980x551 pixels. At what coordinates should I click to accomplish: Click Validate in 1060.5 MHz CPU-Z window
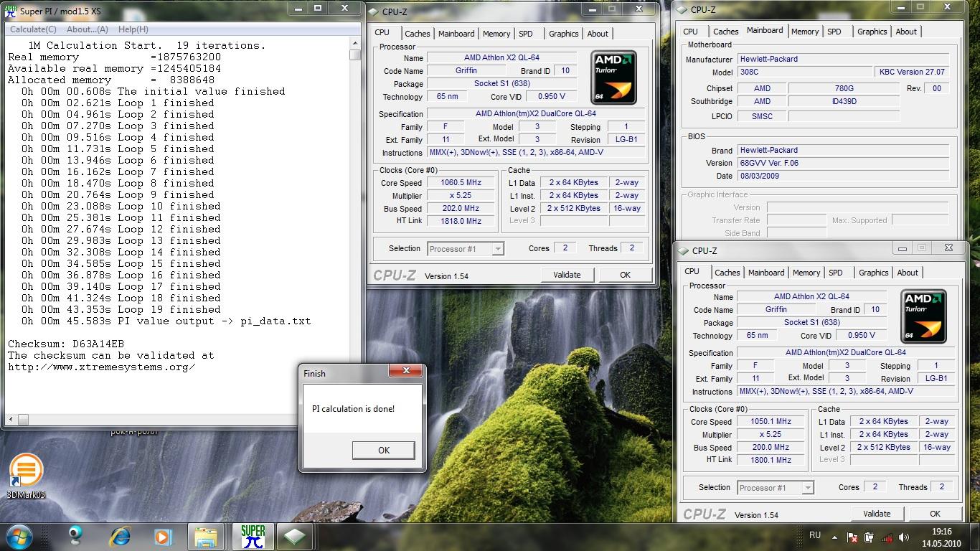coord(567,275)
